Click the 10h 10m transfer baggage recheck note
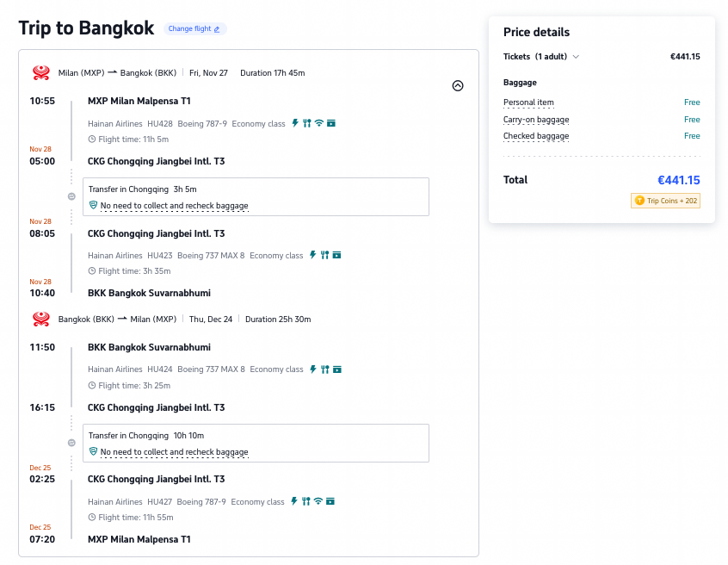The image size is (728, 565). pos(174,451)
